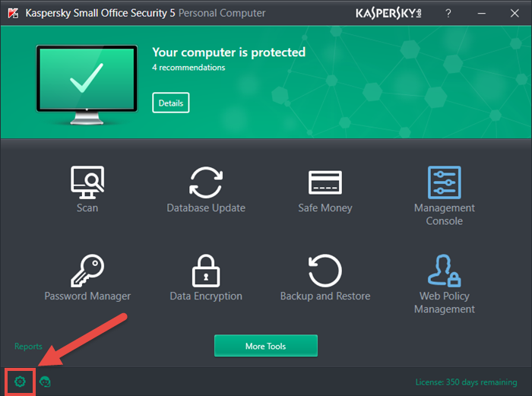
Task: Click the Management Console label
Action: 444,214
